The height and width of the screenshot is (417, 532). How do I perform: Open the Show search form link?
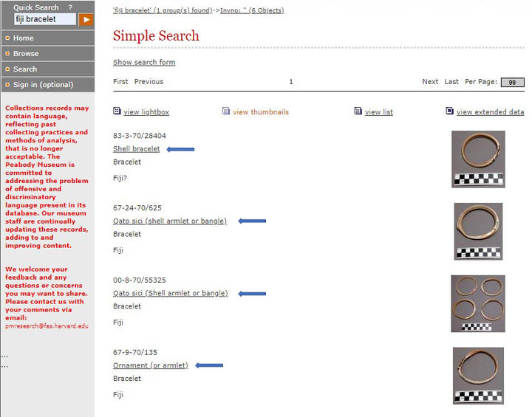(144, 63)
